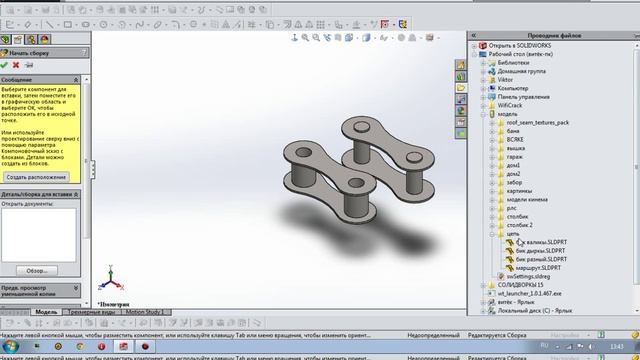
Task: Expand the Библиотеки tree node
Action: click(483, 63)
